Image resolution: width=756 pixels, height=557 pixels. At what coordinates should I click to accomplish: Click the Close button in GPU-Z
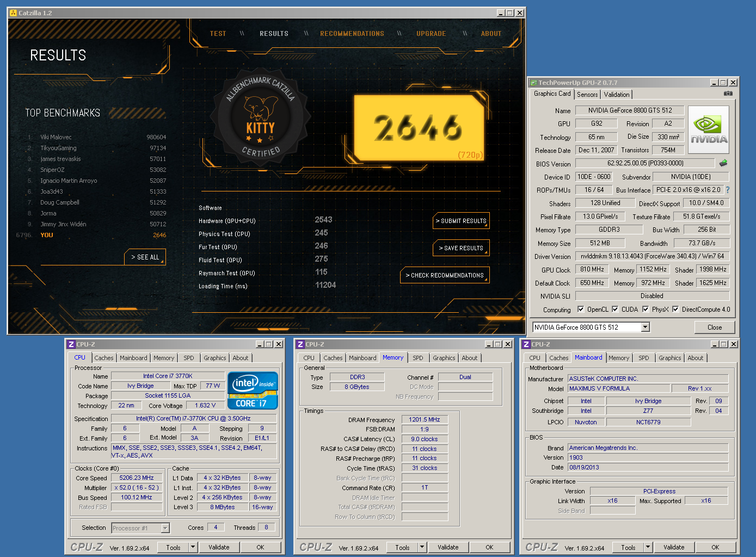715,327
